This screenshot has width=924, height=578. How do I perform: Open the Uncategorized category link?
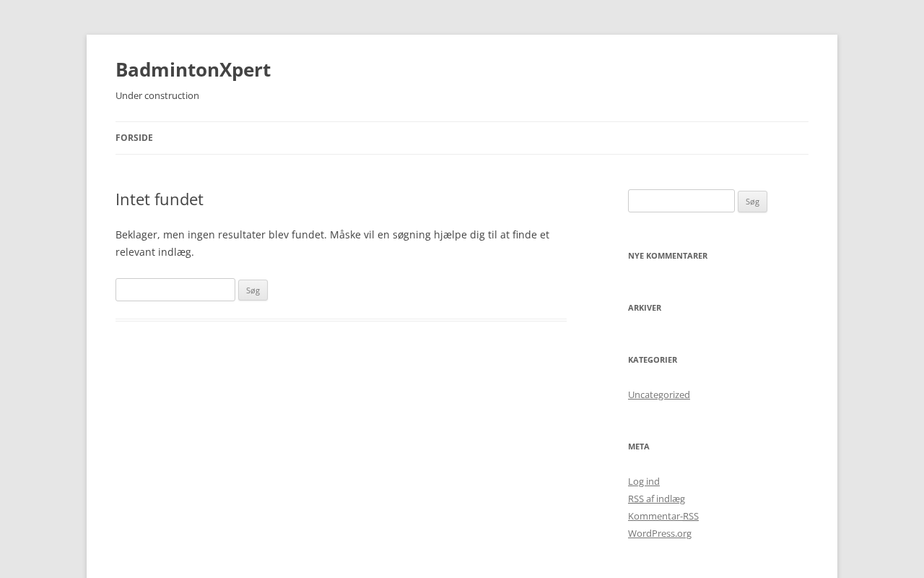pos(658,394)
